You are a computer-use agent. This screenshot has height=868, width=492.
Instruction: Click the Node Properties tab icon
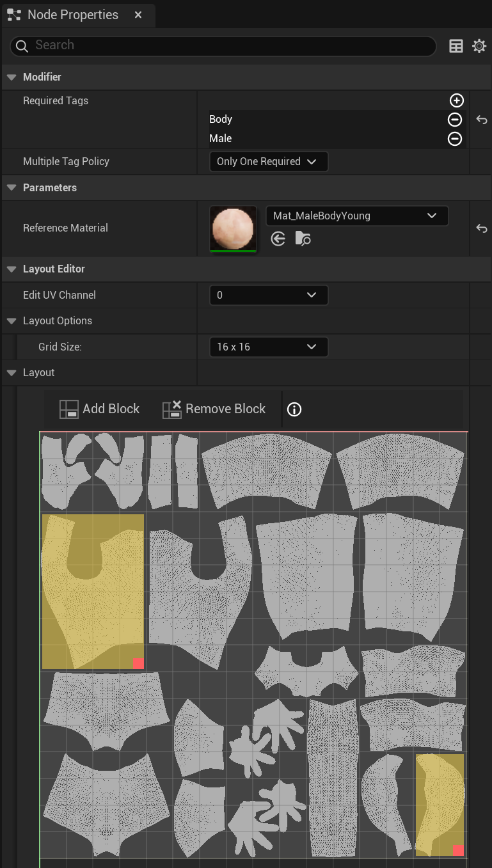click(x=14, y=15)
